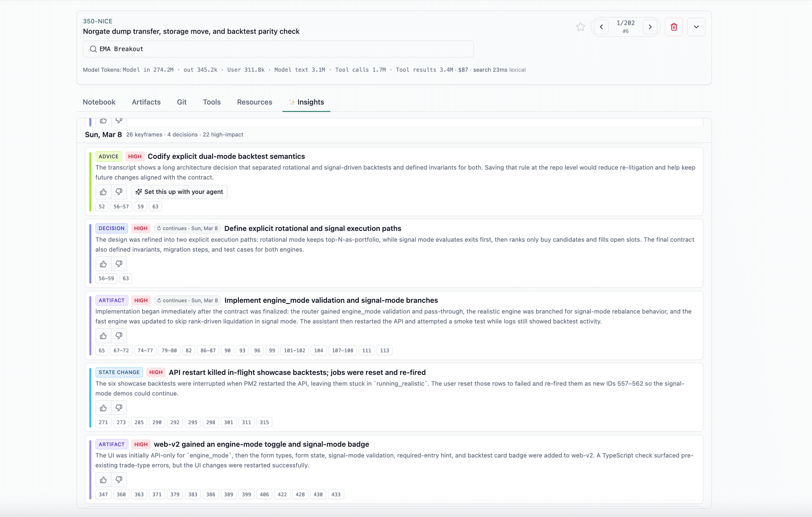Click the Model Tokens statistics line
The image size is (812, 517).
click(x=304, y=70)
